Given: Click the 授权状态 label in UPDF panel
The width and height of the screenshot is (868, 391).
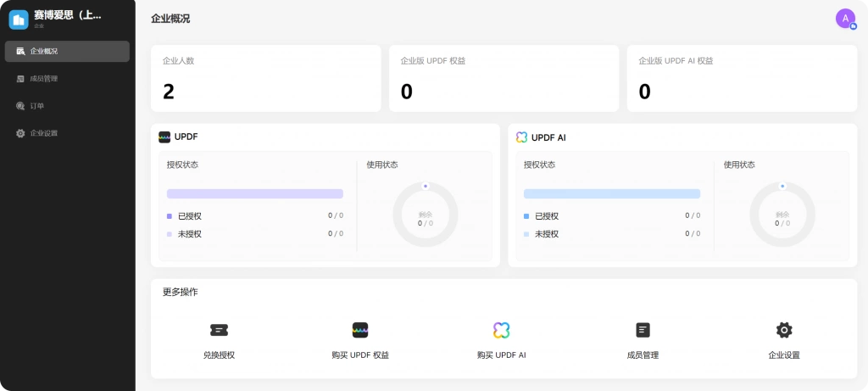Looking at the screenshot, I should (x=183, y=165).
